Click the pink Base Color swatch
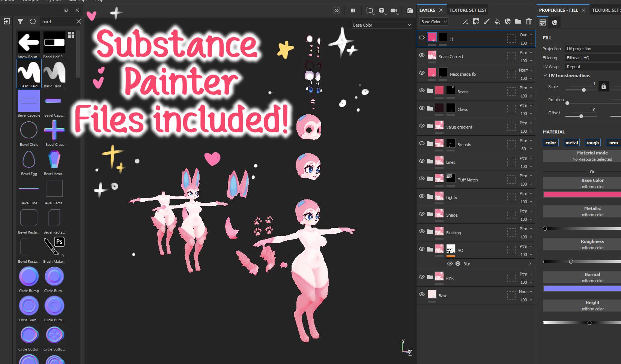621x364 pixels. click(x=582, y=194)
